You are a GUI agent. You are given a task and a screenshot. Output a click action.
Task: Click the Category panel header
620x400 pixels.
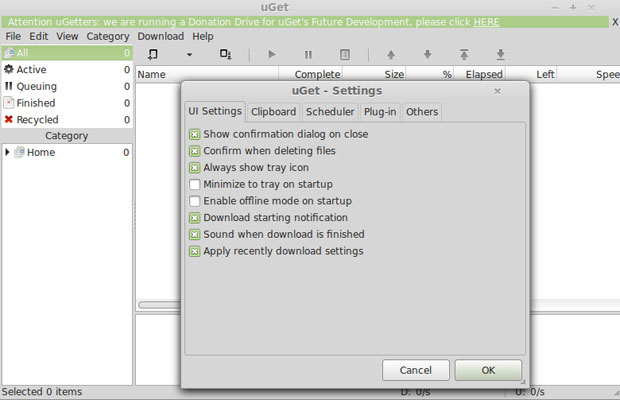[67, 136]
